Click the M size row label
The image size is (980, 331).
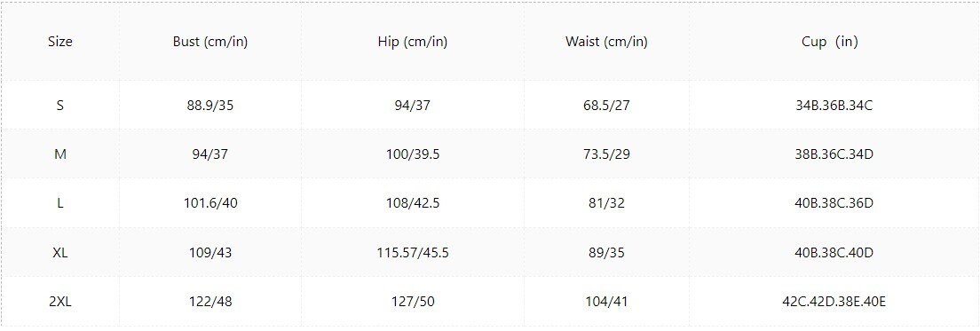[60, 154]
